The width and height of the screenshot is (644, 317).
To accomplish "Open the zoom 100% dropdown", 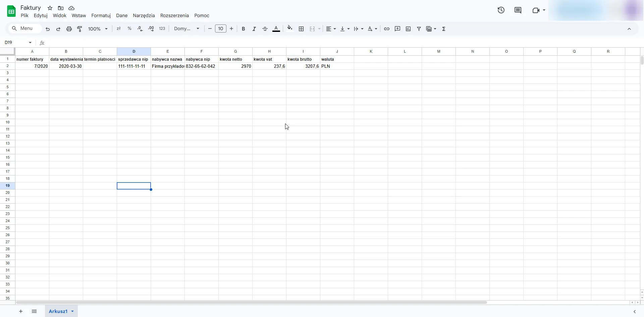I will [x=98, y=29].
